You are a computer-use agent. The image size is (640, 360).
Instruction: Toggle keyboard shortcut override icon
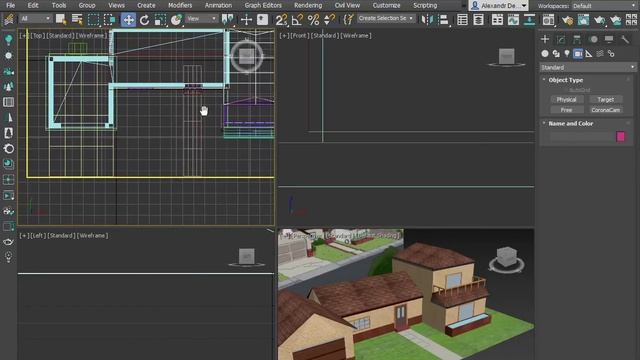[x=262, y=19]
